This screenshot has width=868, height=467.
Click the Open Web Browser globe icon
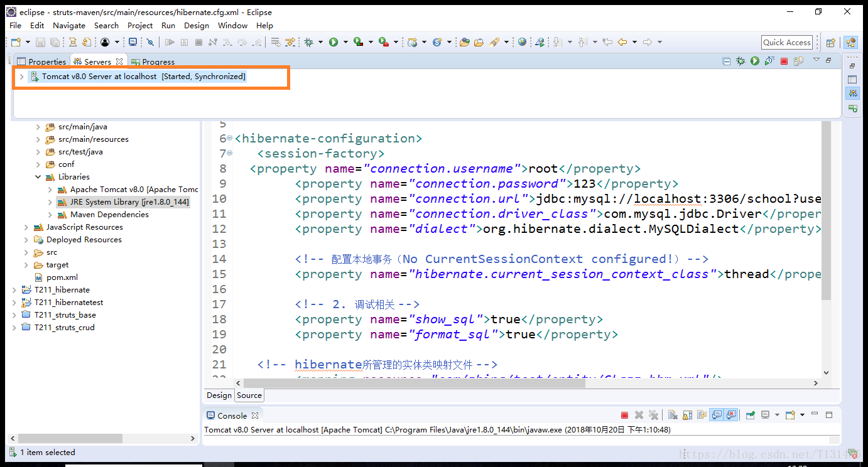coord(522,42)
